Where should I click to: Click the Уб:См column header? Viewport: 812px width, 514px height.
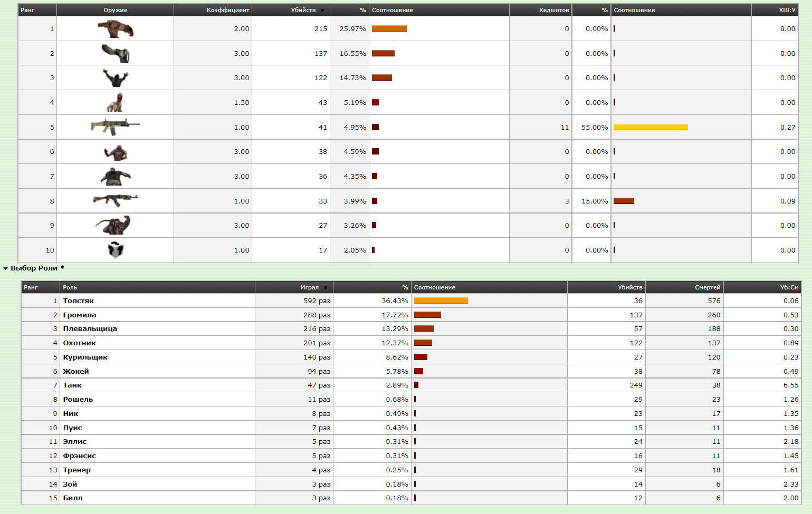pyautogui.click(x=789, y=287)
